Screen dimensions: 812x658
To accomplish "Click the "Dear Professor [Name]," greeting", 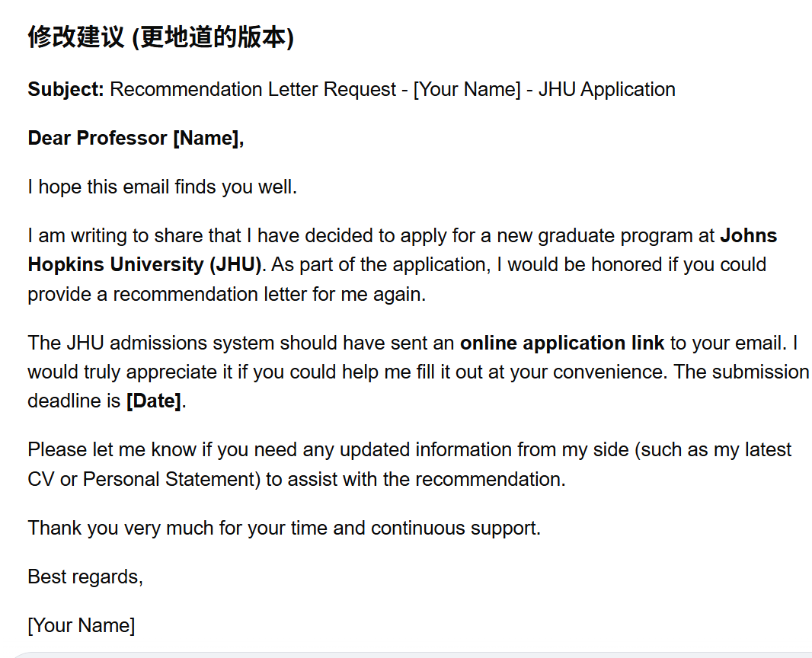I will pyautogui.click(x=136, y=138).
